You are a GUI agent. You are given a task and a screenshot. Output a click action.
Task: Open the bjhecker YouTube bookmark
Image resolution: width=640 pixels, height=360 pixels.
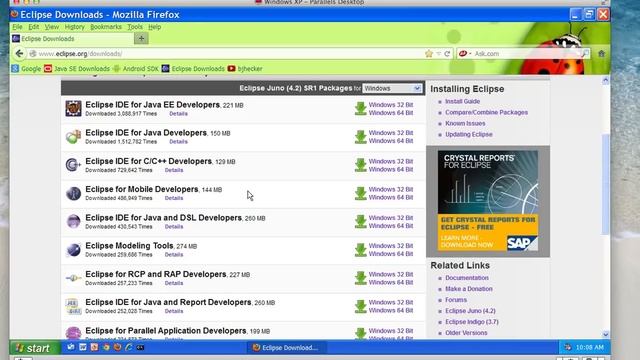[245, 69]
